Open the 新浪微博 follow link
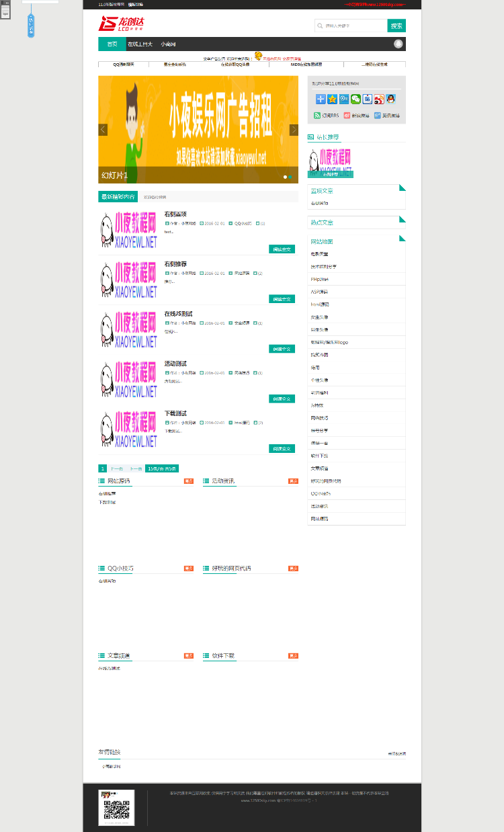Screen dimensions: 504x832 (356, 116)
